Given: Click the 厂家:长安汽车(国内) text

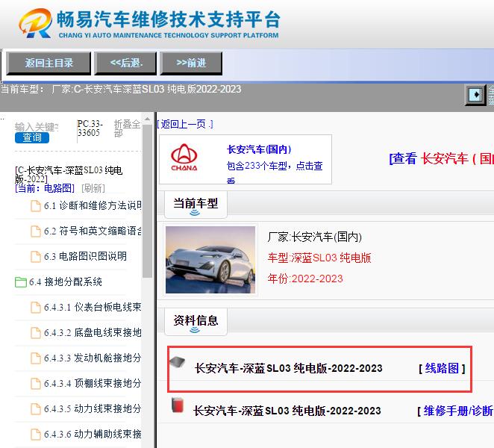Looking at the screenshot, I should 314,237.
